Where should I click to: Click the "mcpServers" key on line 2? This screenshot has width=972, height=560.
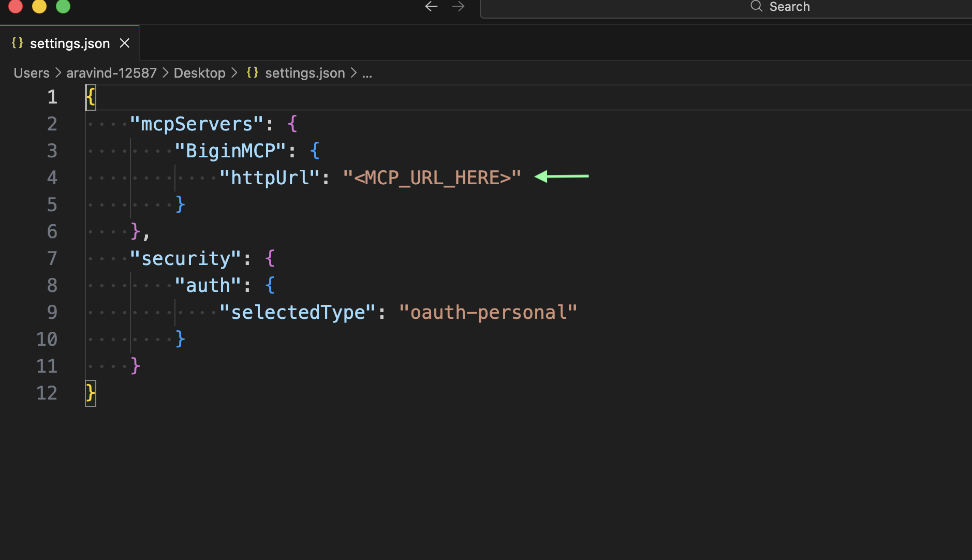197,124
